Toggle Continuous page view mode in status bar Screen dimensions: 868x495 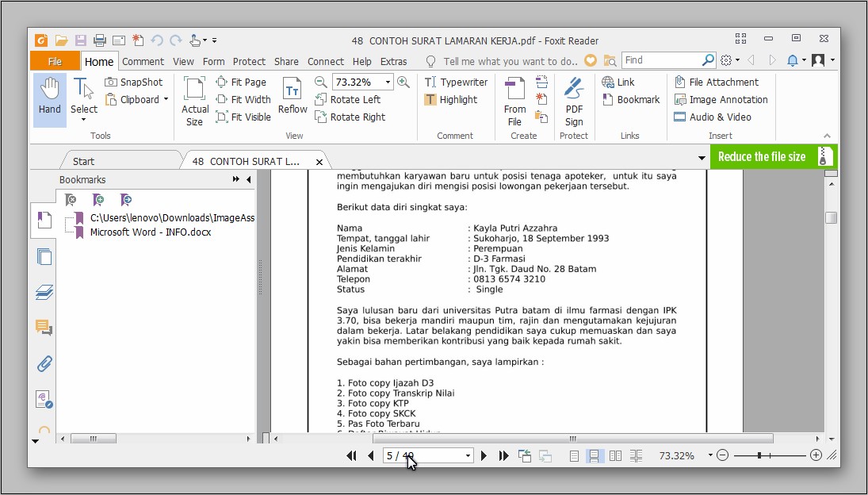click(x=594, y=455)
